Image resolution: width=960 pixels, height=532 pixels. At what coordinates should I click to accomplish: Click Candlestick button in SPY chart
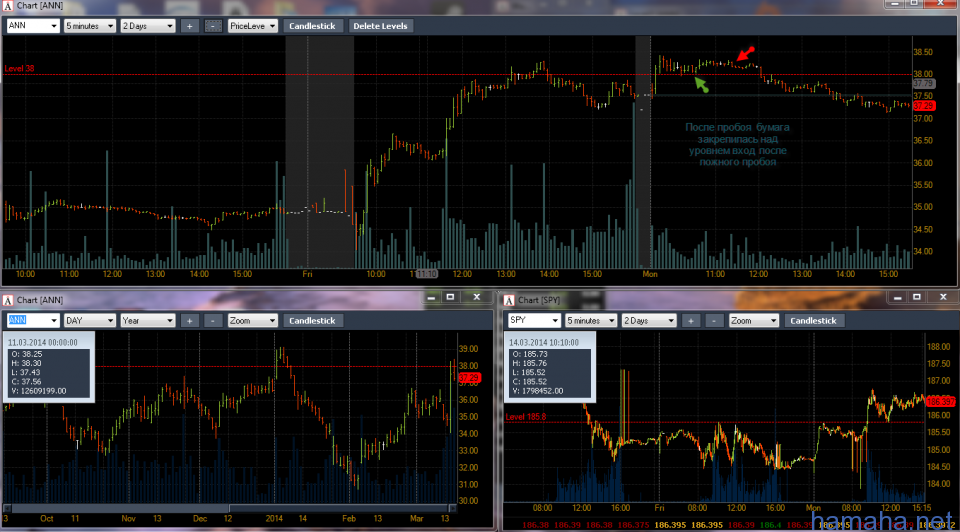tap(813, 320)
